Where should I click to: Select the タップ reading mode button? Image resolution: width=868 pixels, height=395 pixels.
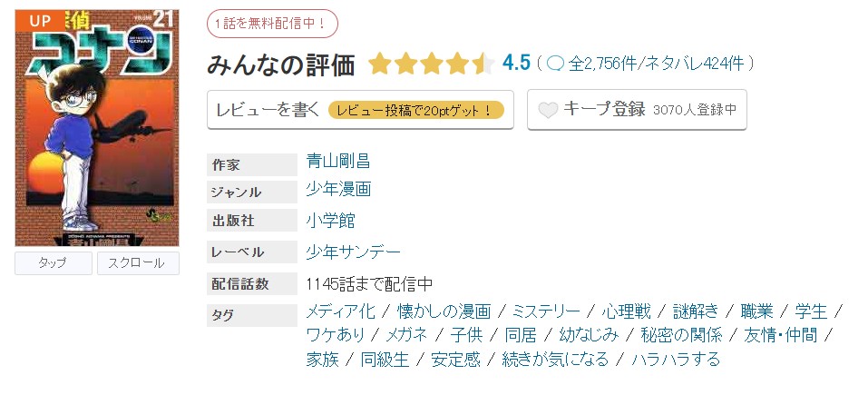coord(54,263)
